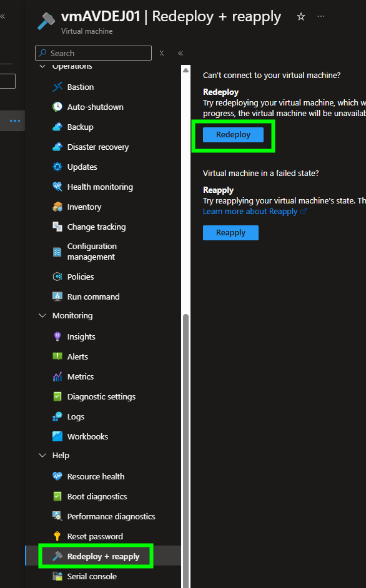Click the Auto-shutdown clock icon
Screen dimensions: 366x588
pos(57,107)
